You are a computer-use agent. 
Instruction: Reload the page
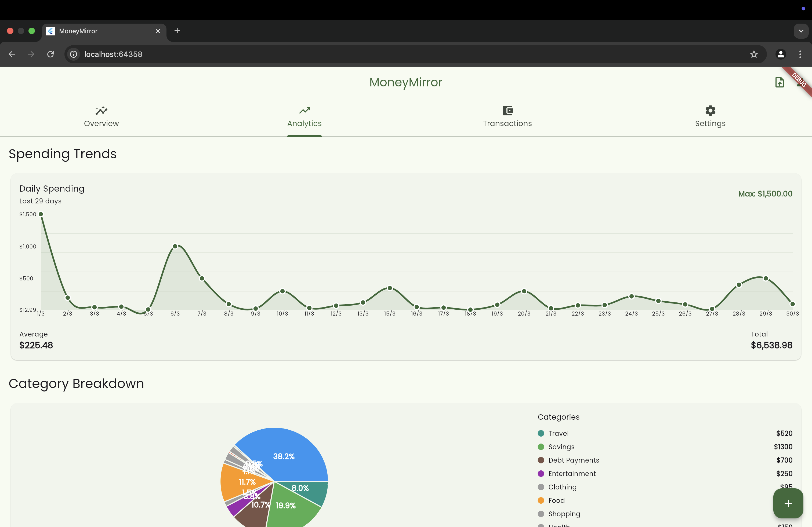[x=50, y=54]
